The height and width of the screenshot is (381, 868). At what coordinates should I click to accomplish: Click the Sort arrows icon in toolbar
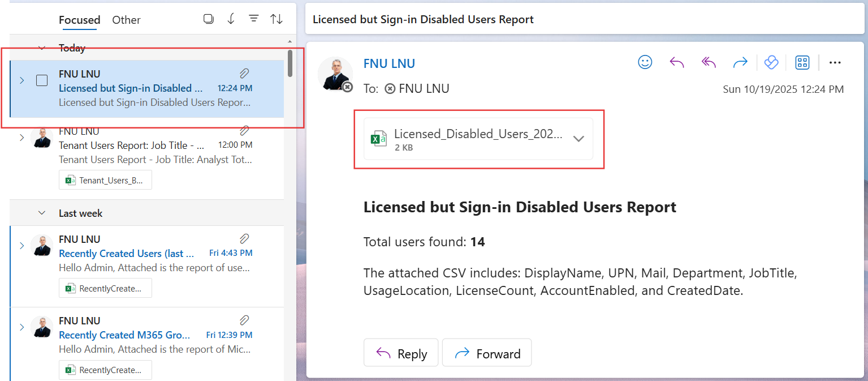276,19
